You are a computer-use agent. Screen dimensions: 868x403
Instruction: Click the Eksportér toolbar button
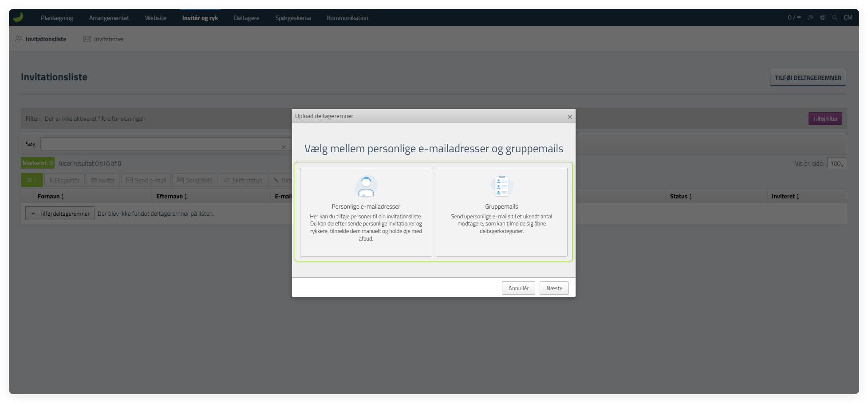pyautogui.click(x=65, y=180)
